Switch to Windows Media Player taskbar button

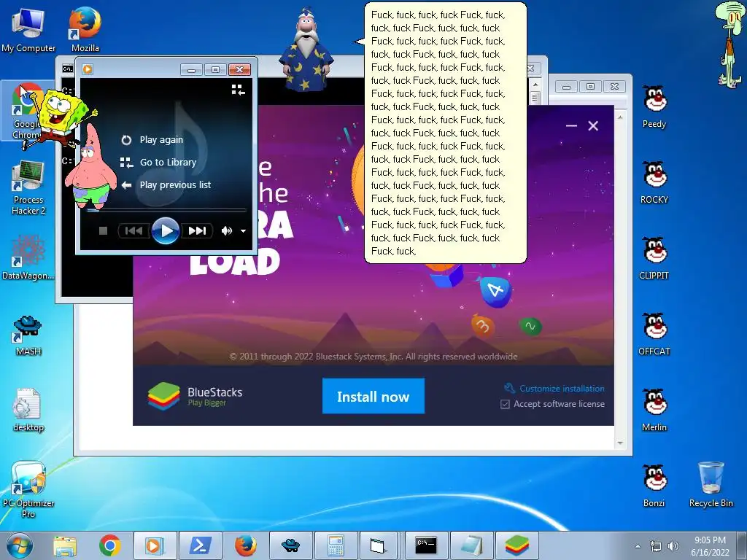coord(155,545)
